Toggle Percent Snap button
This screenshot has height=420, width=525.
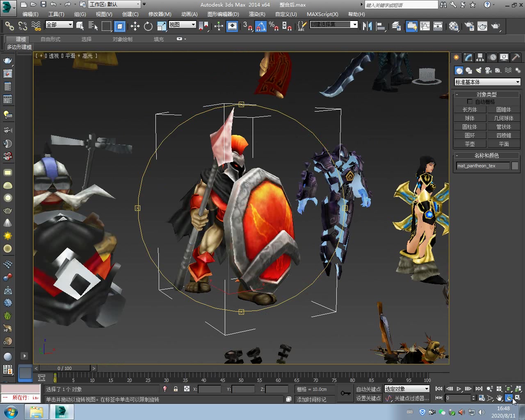274,26
